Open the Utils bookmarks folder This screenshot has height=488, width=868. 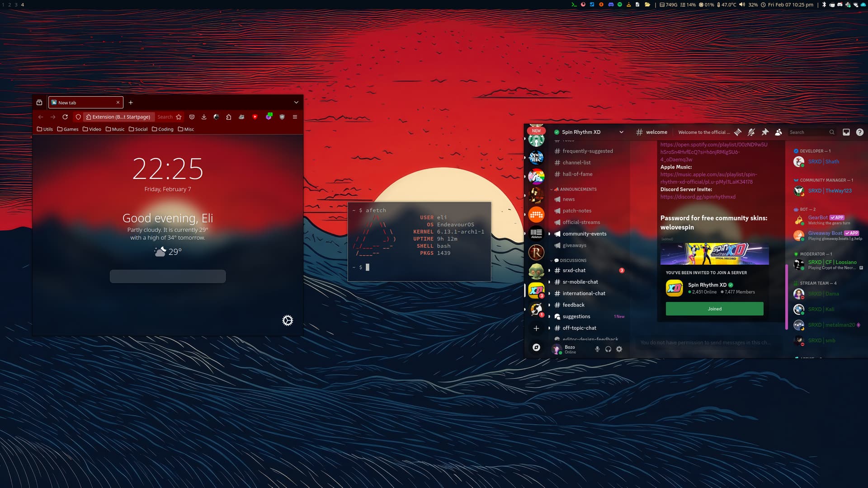point(45,129)
